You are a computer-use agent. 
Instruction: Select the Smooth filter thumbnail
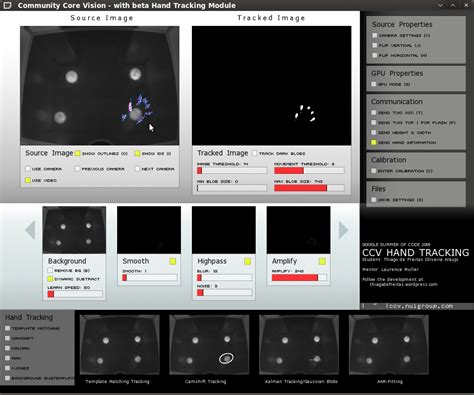pyautogui.click(x=149, y=230)
